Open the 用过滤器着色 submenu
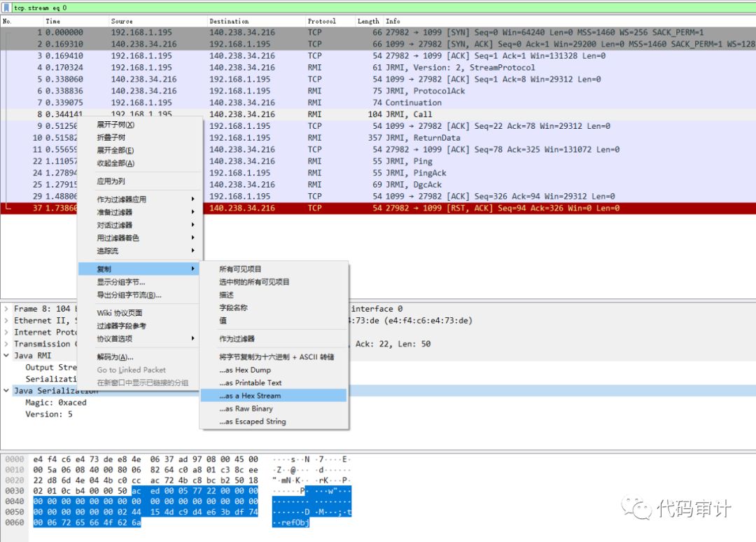 [x=140, y=237]
